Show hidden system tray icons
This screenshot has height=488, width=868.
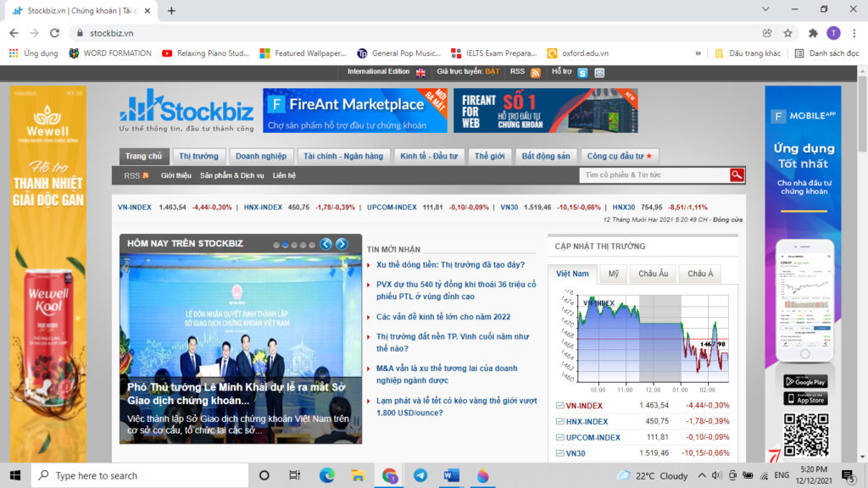pos(701,475)
